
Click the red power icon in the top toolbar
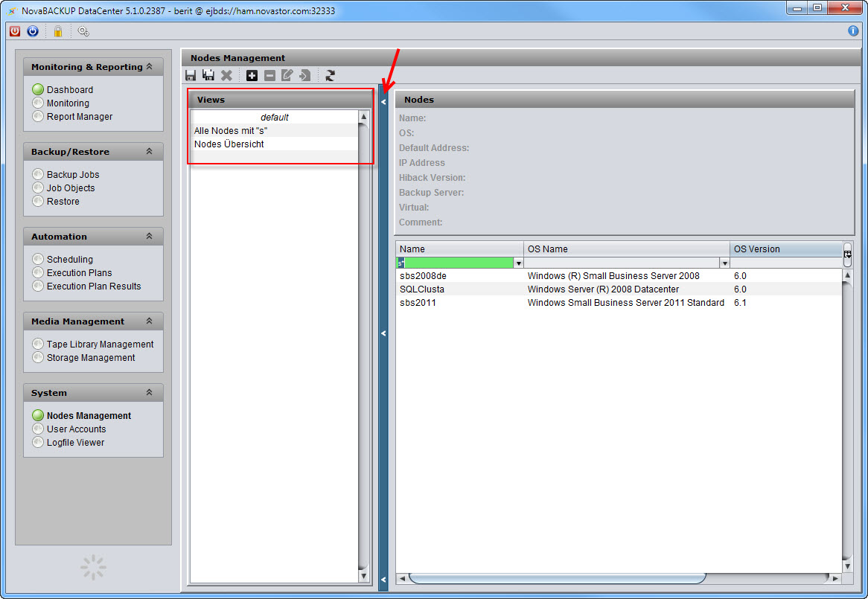click(x=15, y=31)
